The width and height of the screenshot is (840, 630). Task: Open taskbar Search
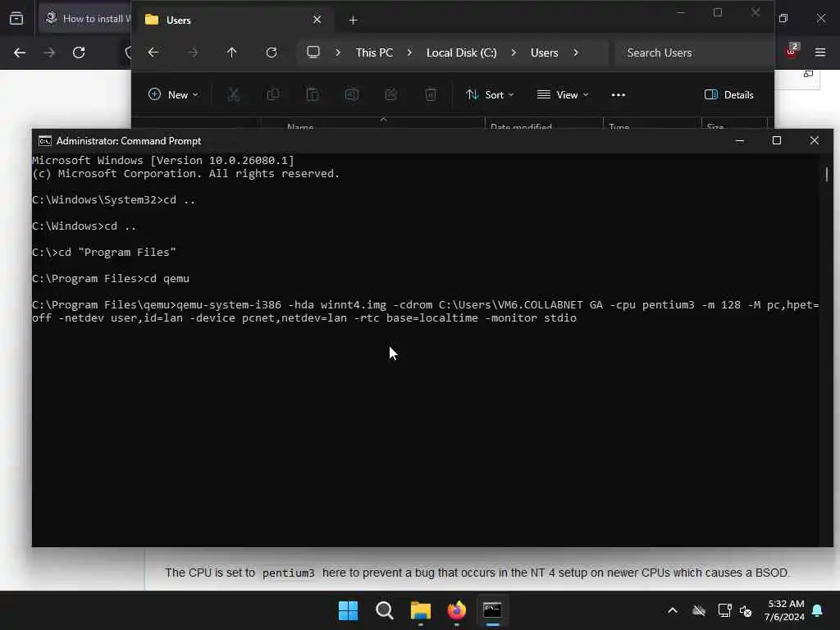(384, 610)
